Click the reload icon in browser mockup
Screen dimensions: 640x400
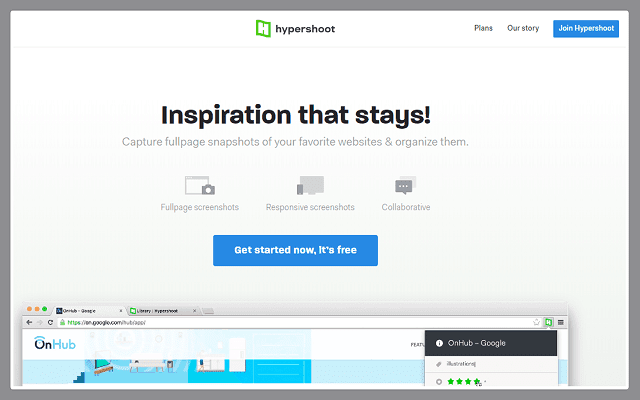[x=51, y=322]
